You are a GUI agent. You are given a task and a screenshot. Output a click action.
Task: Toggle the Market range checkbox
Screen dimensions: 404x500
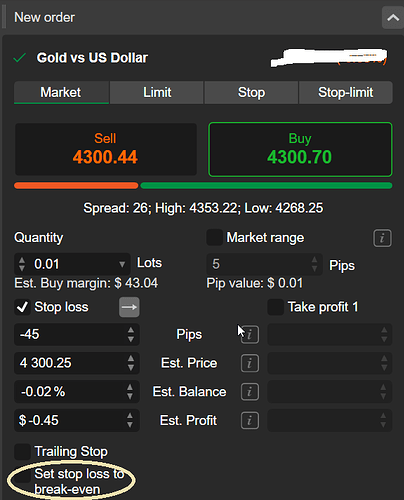click(214, 238)
